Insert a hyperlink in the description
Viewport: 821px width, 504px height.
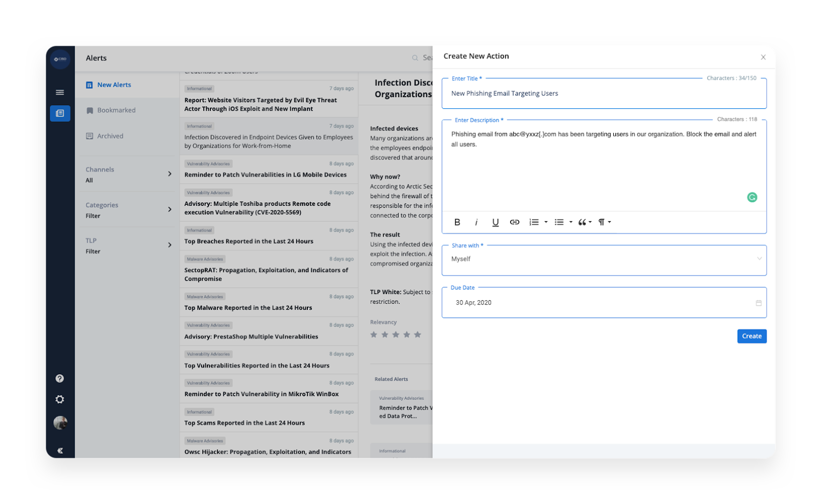tap(514, 222)
